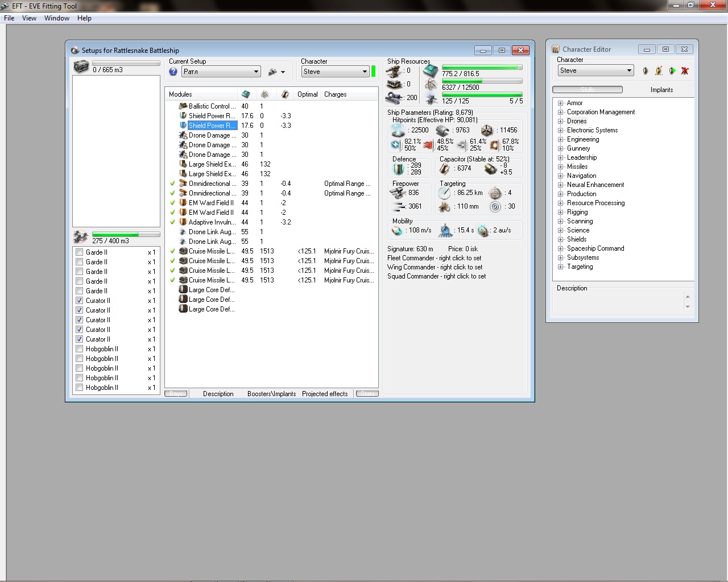Click the drone bay capacity bar 275 / 400
This screenshot has width=728, height=582.
pos(126,234)
